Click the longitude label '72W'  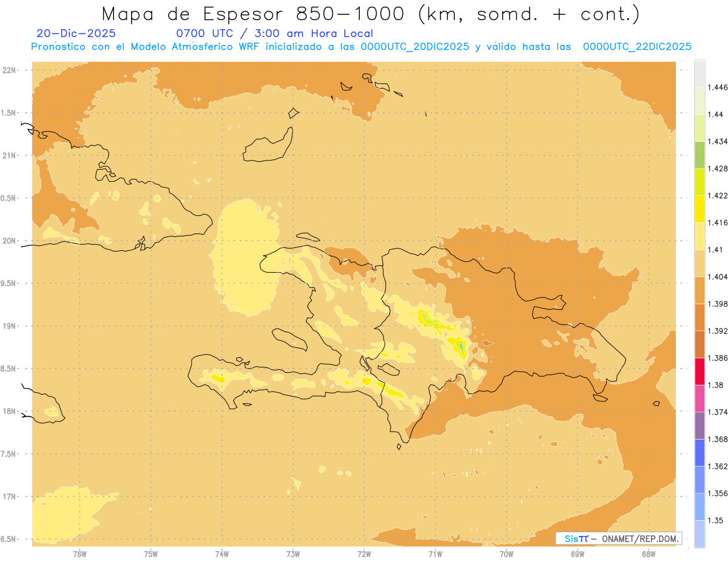click(x=364, y=554)
